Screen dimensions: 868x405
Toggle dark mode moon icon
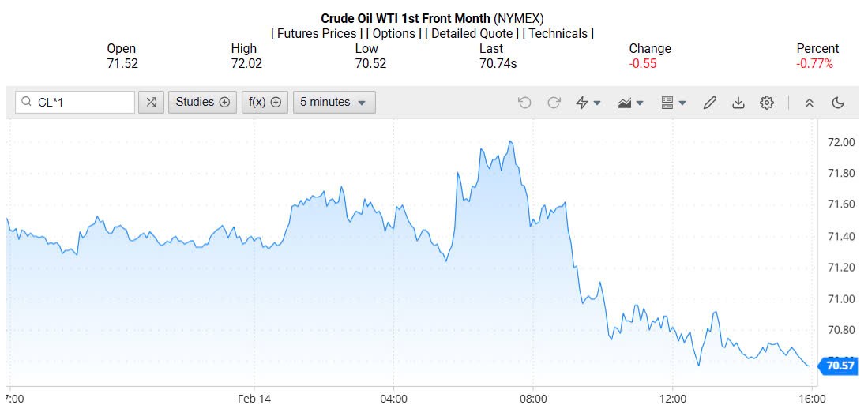(838, 103)
